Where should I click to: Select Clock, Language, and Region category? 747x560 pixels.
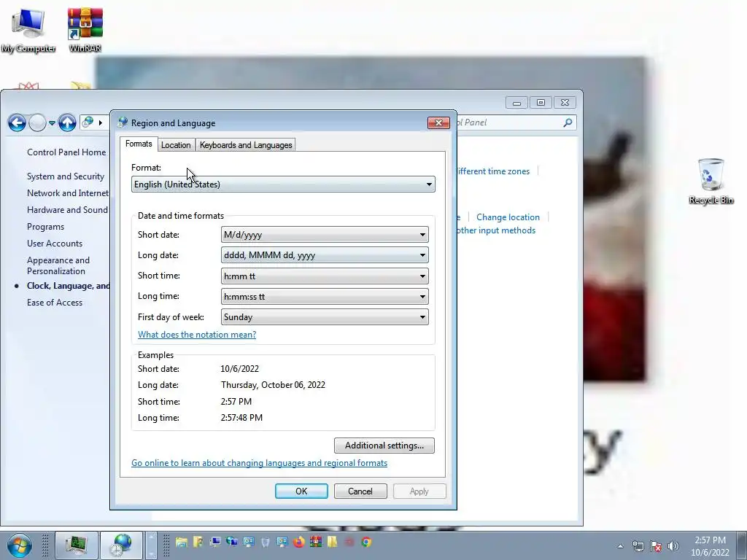tap(68, 286)
